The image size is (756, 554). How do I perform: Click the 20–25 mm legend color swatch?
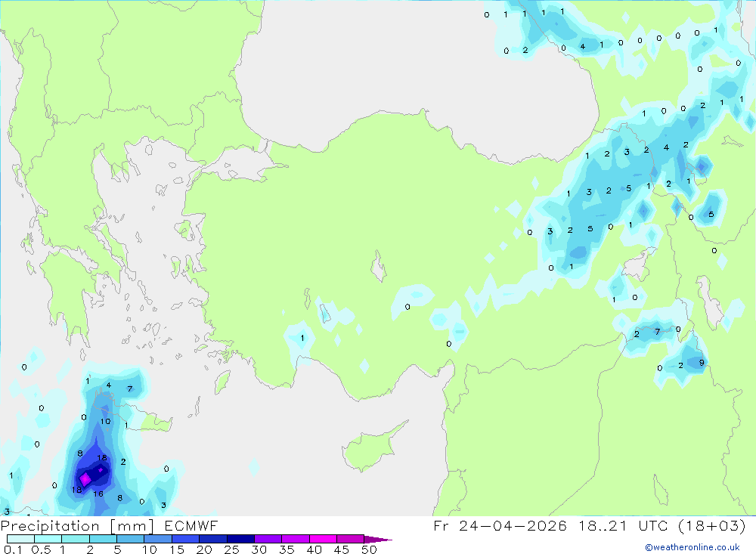pos(213,539)
